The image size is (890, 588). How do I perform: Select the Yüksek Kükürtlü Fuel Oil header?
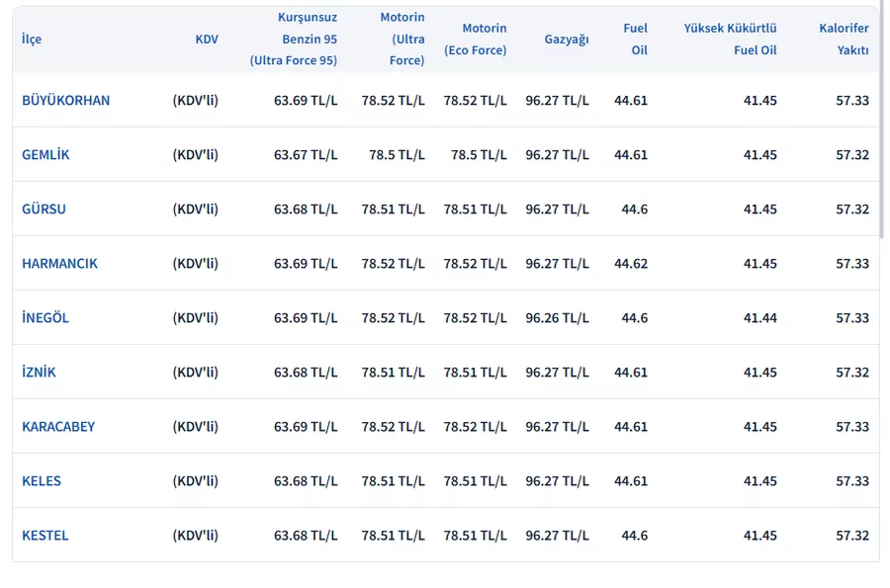click(730, 40)
